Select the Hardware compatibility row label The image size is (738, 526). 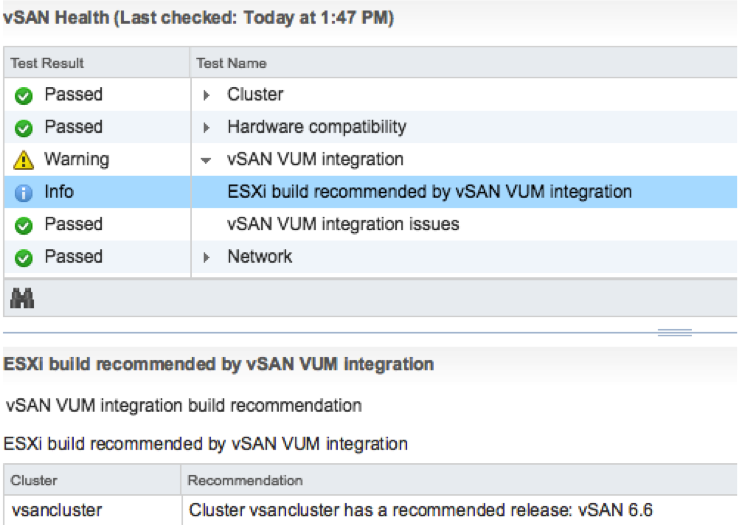[x=317, y=127]
